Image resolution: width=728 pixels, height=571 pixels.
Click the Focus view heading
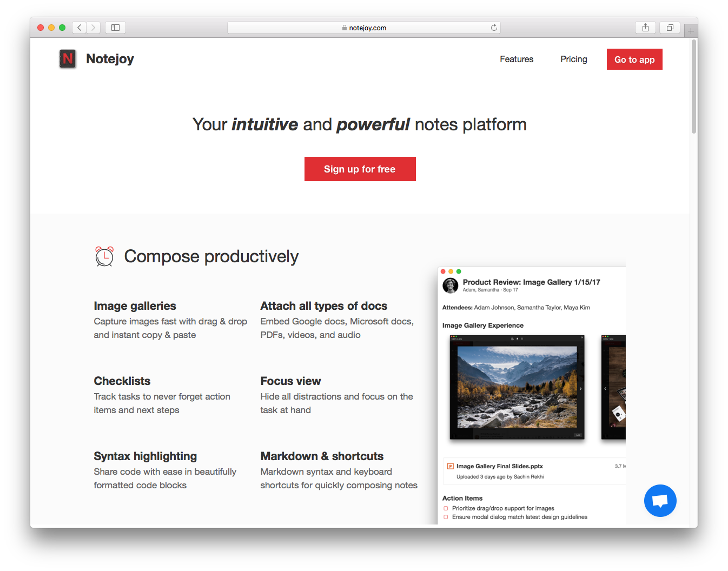coord(290,381)
